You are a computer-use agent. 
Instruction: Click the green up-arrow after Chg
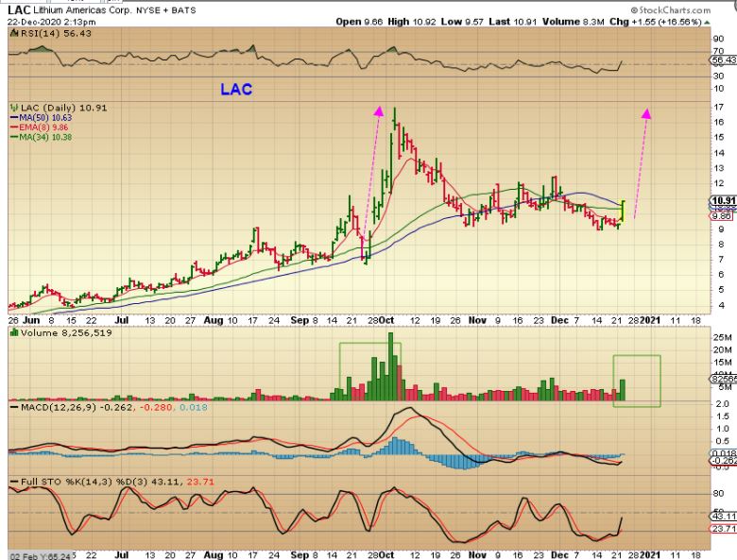707,22
